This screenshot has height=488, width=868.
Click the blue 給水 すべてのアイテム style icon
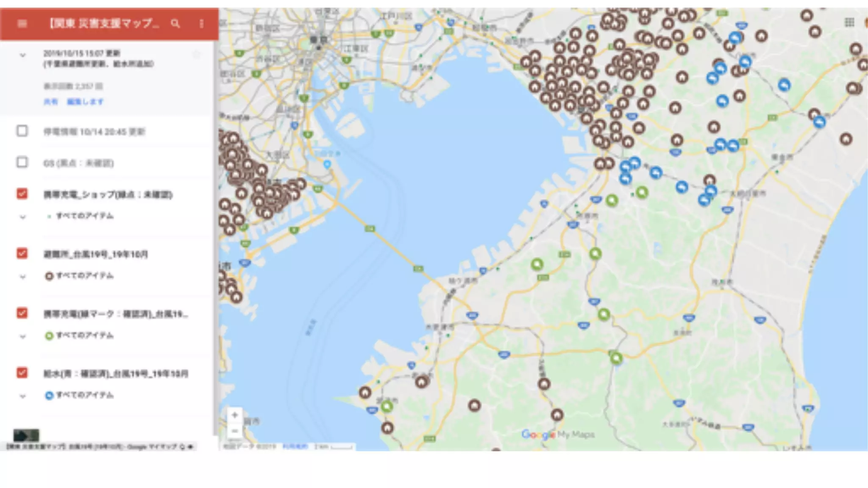click(49, 396)
